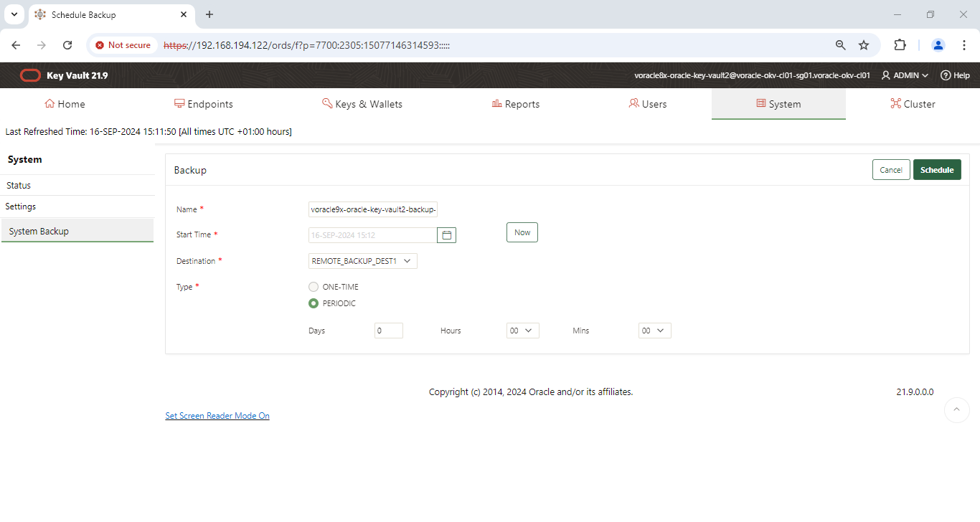Click the Oracle copyright notice text
Screen dimensions: 980x522
531,392
